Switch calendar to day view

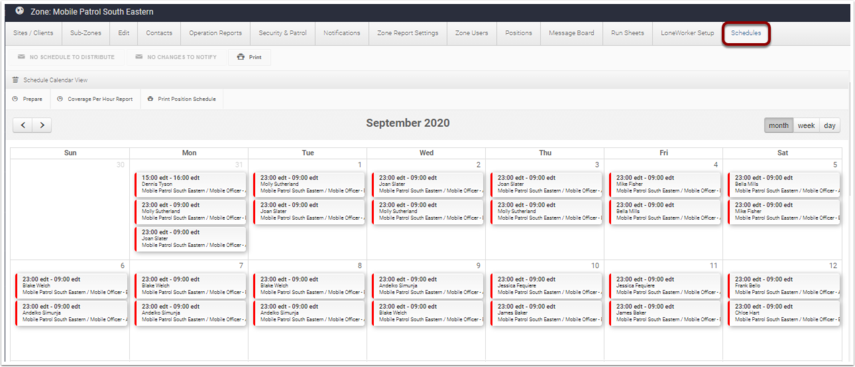[829, 125]
